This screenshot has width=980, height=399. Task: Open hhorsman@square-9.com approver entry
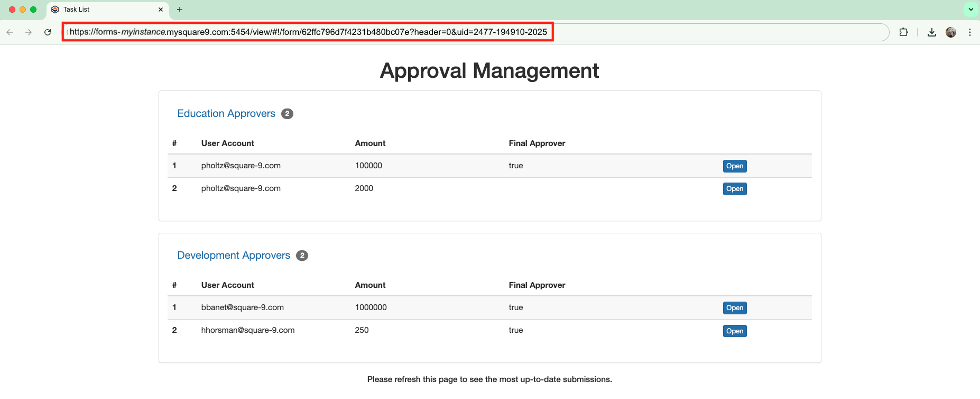coord(734,331)
